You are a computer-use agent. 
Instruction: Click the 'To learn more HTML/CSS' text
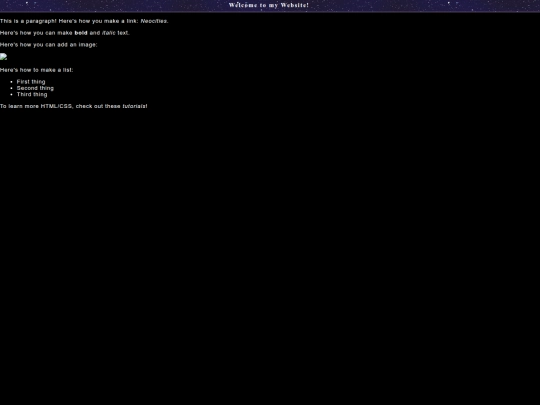[36, 106]
